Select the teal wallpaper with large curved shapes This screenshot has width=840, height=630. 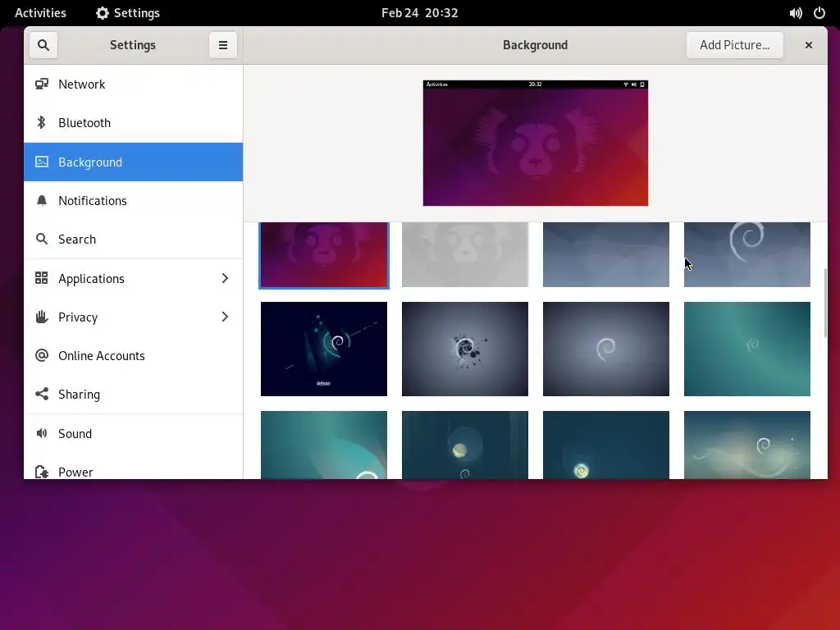click(324, 445)
